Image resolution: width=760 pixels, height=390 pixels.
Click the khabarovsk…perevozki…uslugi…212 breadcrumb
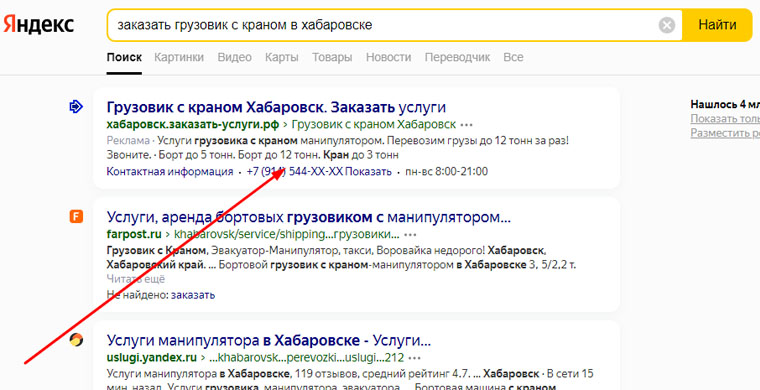(306, 358)
